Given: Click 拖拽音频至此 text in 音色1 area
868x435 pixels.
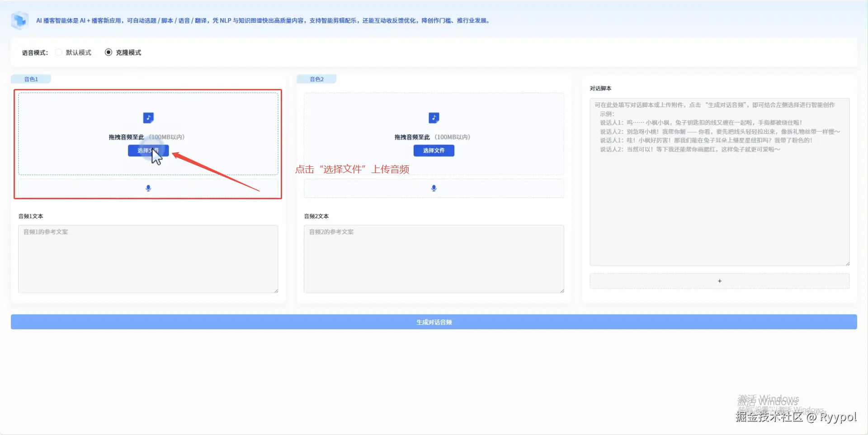Looking at the screenshot, I should point(126,137).
